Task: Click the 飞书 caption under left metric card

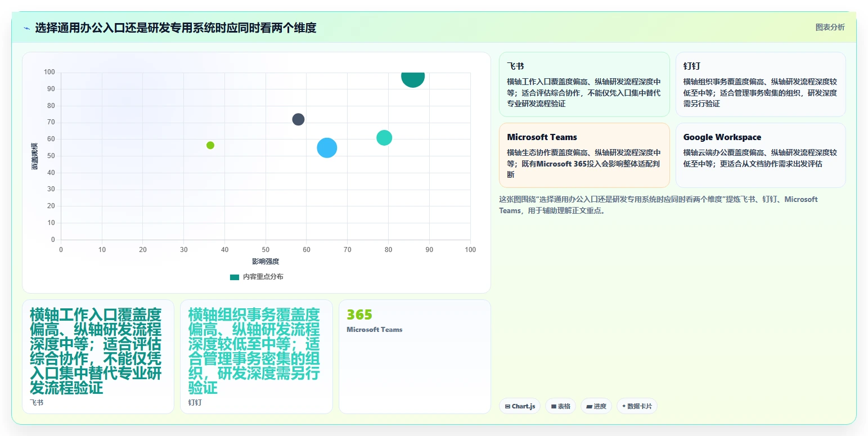Action: click(37, 403)
